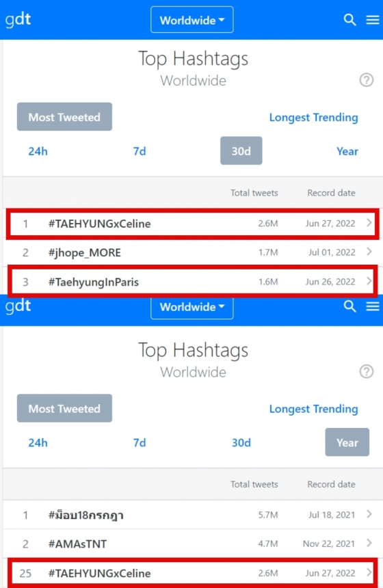Screen dimensions: 383x588
Task: Click the search icon in lower header
Action: (x=349, y=306)
